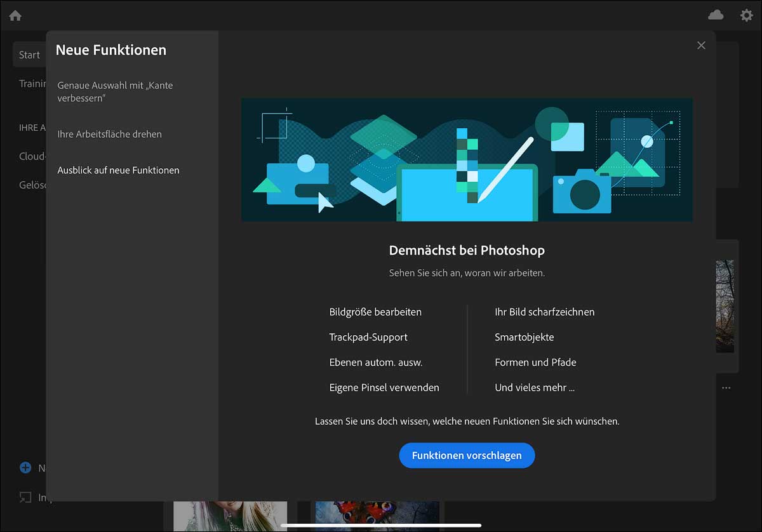762x532 pixels.
Task: Close the Neue Funktionen dialog
Action: [x=701, y=46]
